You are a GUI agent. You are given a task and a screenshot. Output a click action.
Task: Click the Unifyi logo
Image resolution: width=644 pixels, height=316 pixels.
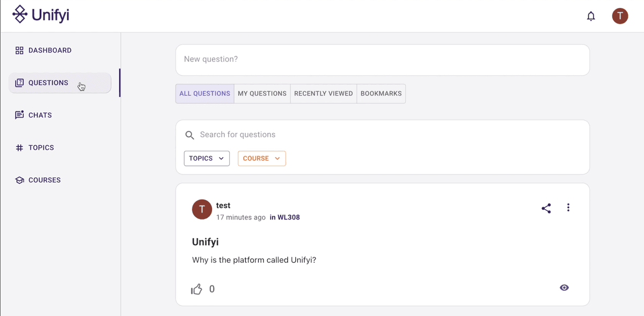click(x=41, y=15)
